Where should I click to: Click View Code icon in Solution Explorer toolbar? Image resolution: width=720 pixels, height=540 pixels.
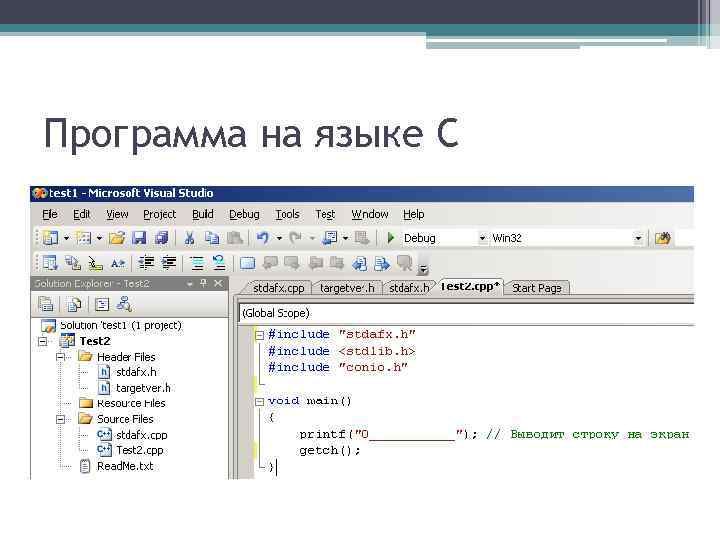point(101,304)
